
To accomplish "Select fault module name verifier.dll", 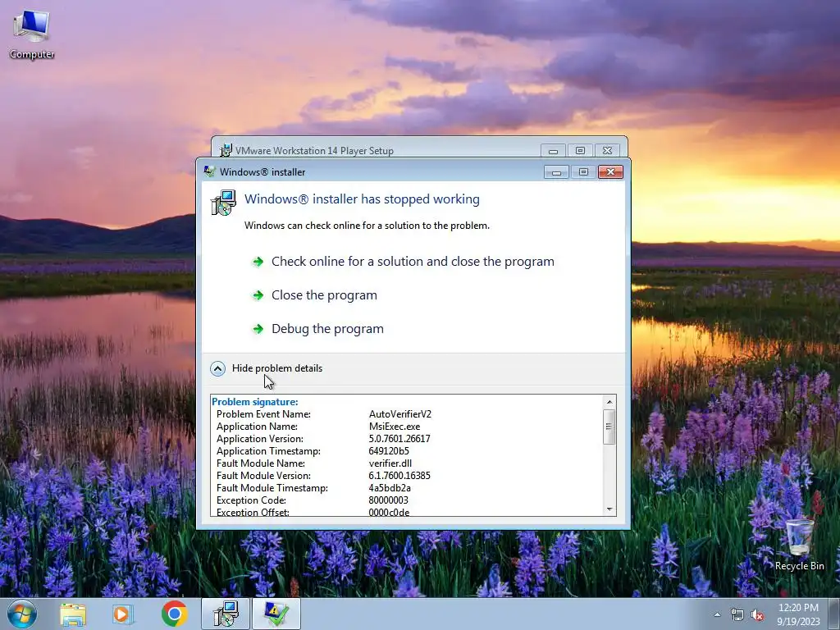I will [x=390, y=463].
